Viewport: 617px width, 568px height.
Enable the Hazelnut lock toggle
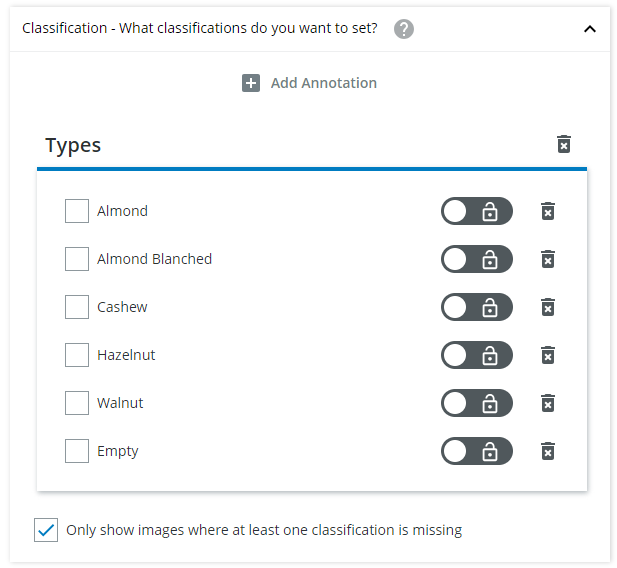click(x=476, y=355)
